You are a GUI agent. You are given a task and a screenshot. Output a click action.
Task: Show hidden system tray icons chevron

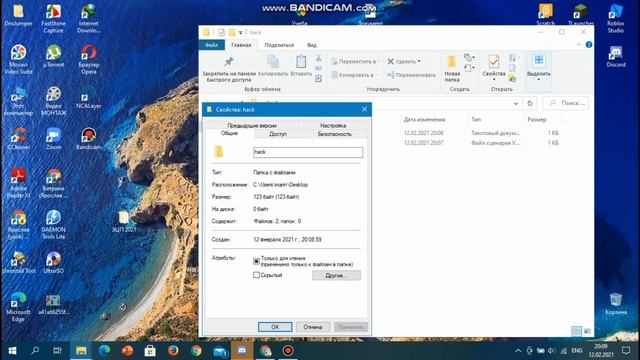click(518, 351)
